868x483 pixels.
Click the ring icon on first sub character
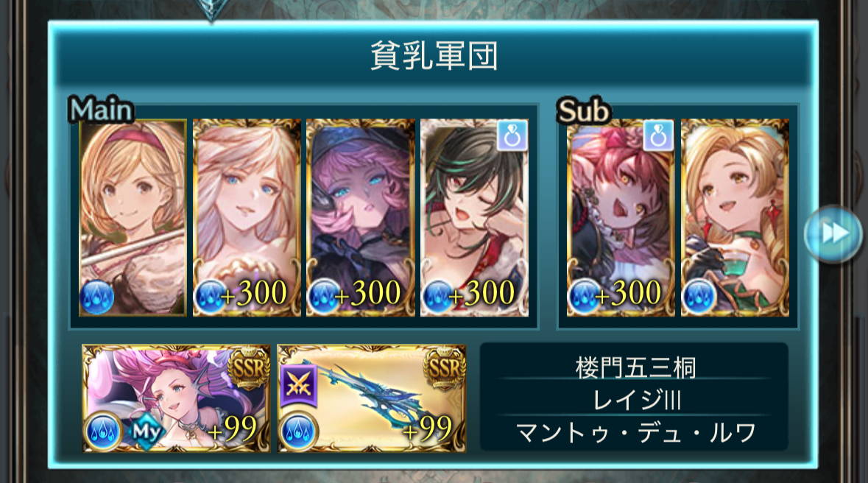(658, 135)
